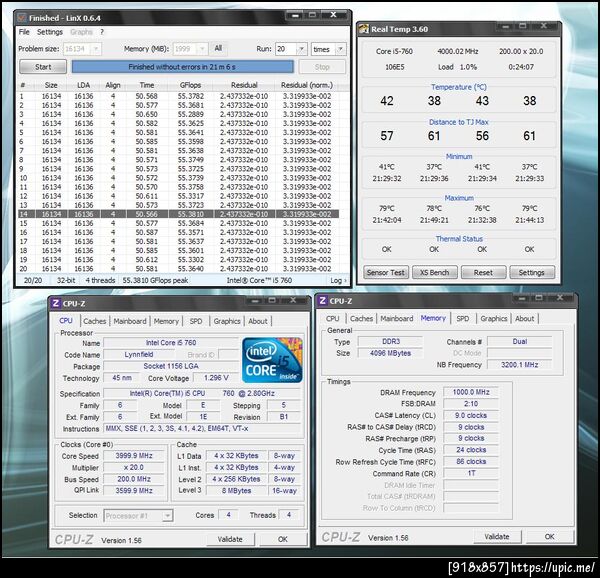Open About tab in right CPU-Z window
Image resolution: width=600 pixels, height=578 pixels.
(524, 318)
